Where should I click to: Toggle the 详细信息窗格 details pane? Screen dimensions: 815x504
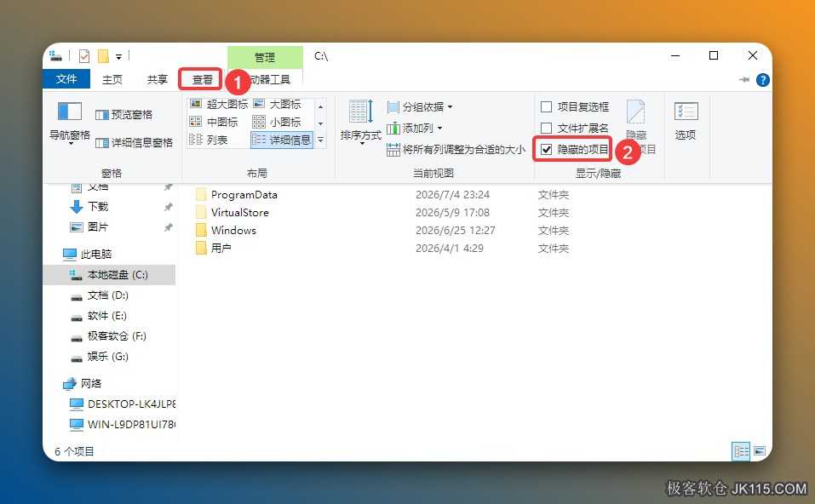(134, 142)
